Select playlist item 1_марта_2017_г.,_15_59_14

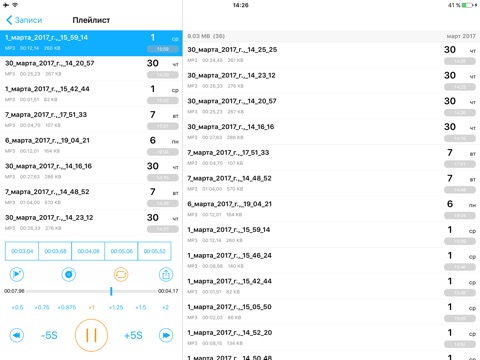(x=91, y=43)
